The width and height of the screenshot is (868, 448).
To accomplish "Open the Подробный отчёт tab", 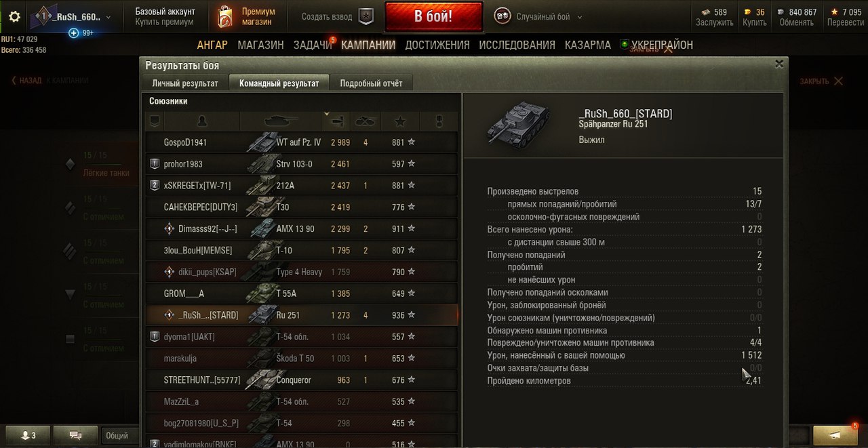I will point(371,83).
